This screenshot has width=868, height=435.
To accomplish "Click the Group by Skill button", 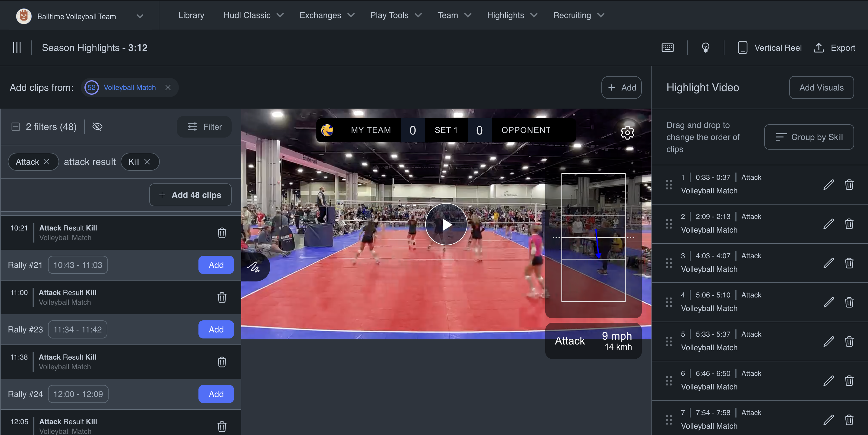I will tap(809, 137).
